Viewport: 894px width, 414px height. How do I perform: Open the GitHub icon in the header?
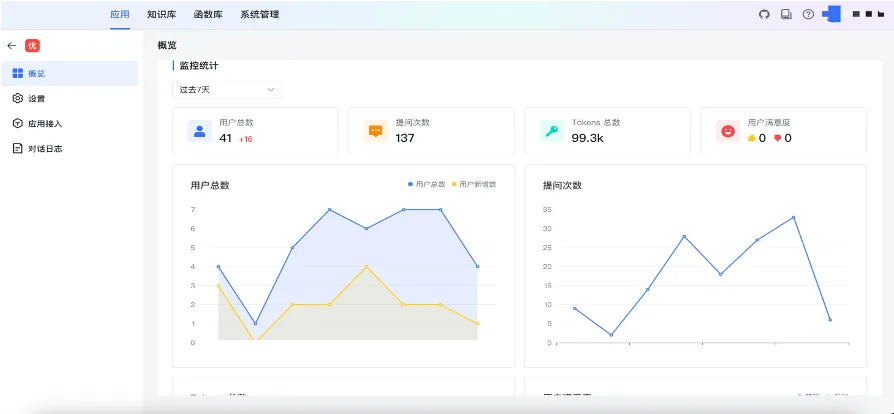(x=764, y=15)
